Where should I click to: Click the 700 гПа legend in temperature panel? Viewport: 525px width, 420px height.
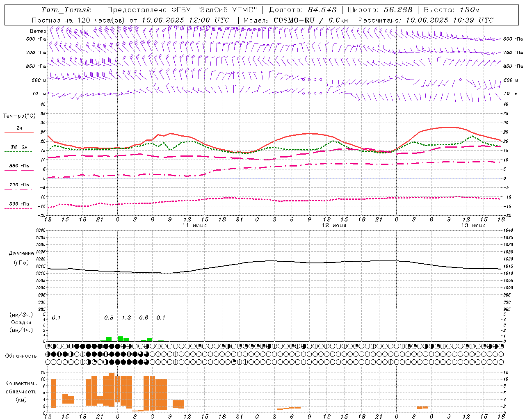click(19, 185)
